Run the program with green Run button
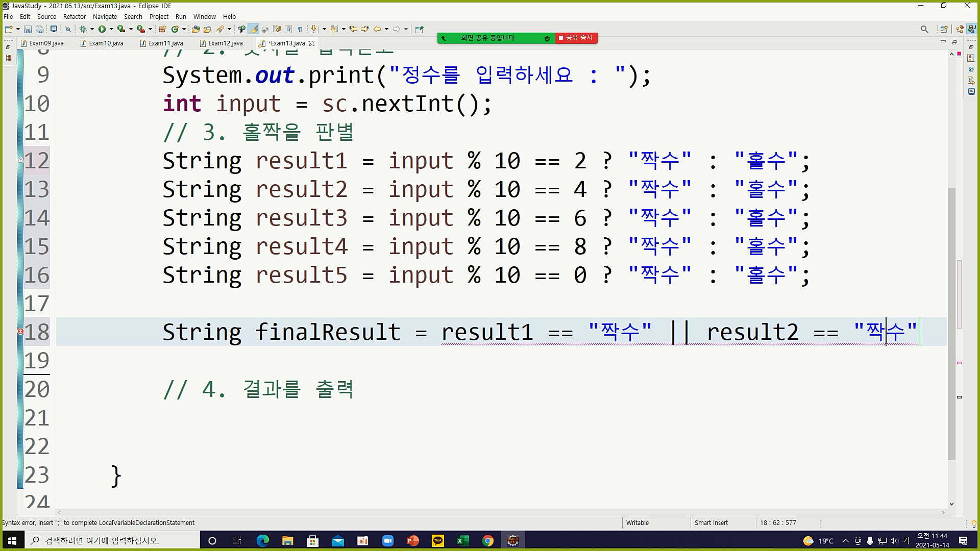This screenshot has height=551, width=980. click(102, 29)
